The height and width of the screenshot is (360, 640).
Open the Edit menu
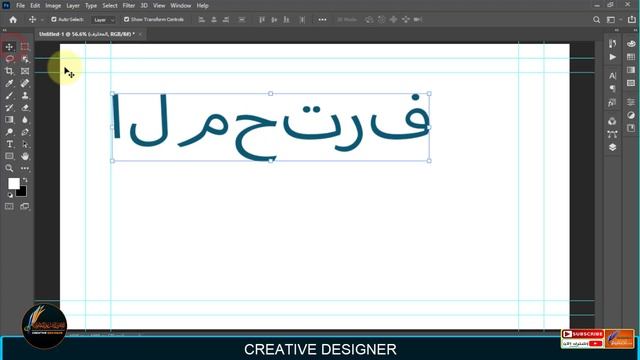tap(35, 6)
